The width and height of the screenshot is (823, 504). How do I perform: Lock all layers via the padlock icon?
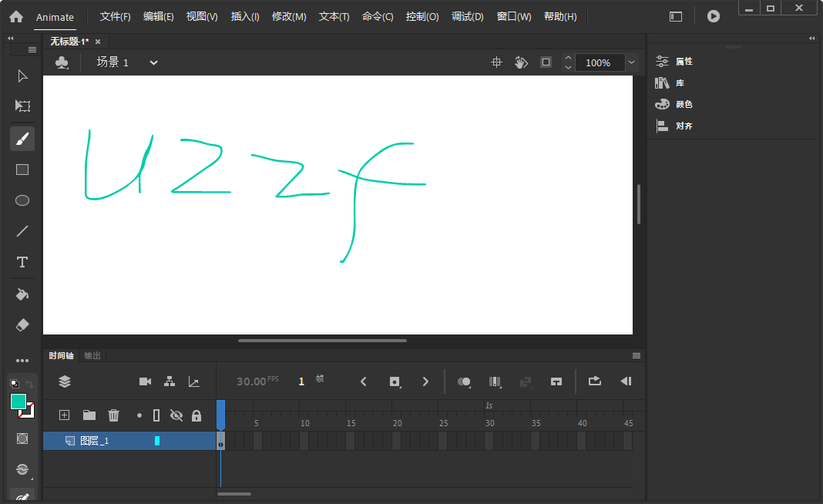click(197, 415)
